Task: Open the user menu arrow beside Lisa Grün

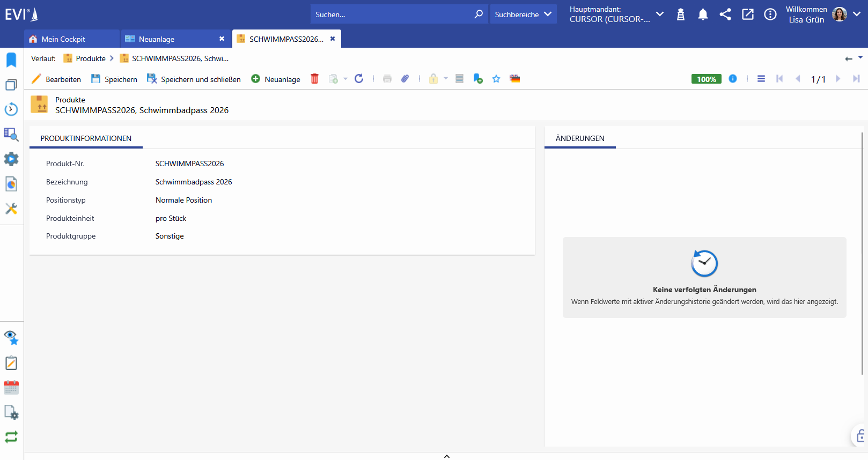Action: click(x=857, y=14)
